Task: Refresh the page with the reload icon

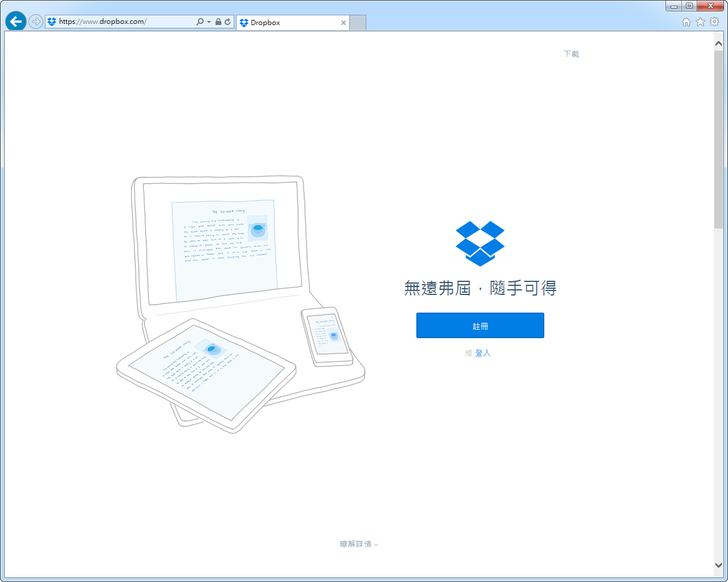Action: 227,22
